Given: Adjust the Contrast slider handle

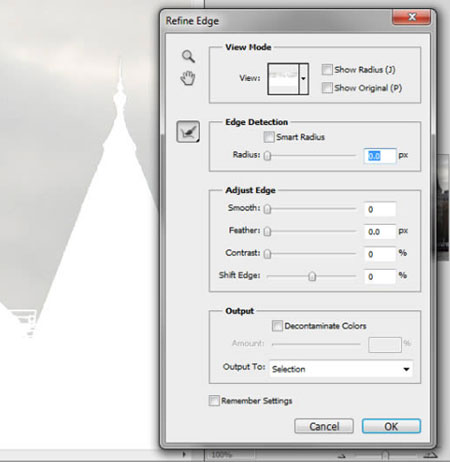Looking at the screenshot, I should pos(267,254).
